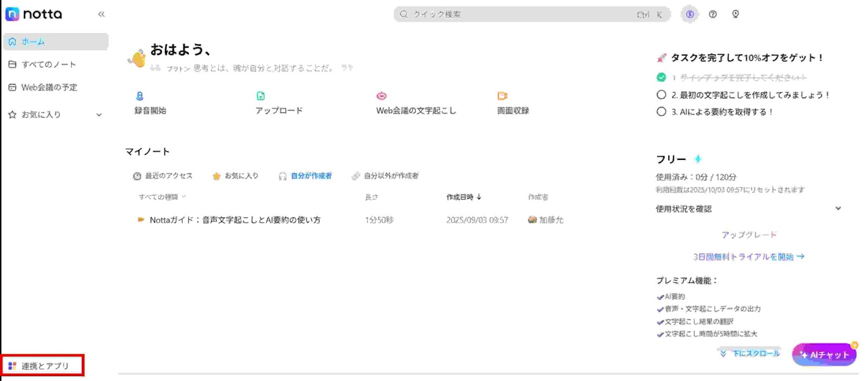Switch to 自分が作成者 tab

coord(305,176)
